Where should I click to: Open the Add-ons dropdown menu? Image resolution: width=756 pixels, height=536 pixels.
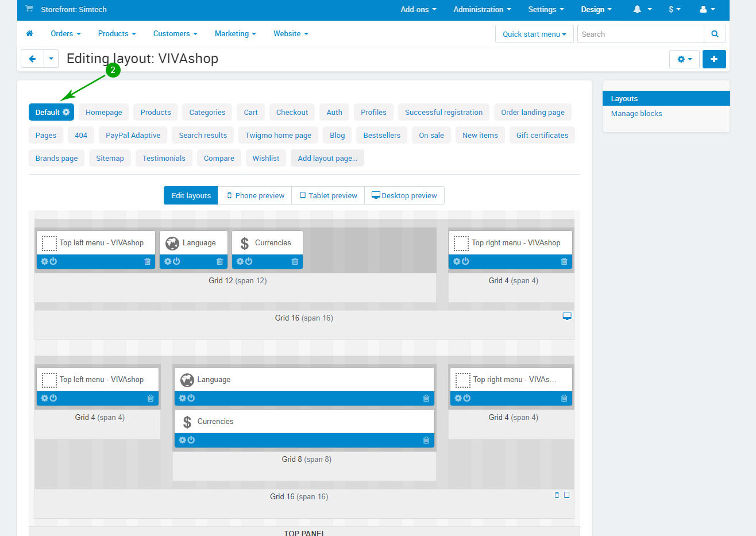(418, 9)
